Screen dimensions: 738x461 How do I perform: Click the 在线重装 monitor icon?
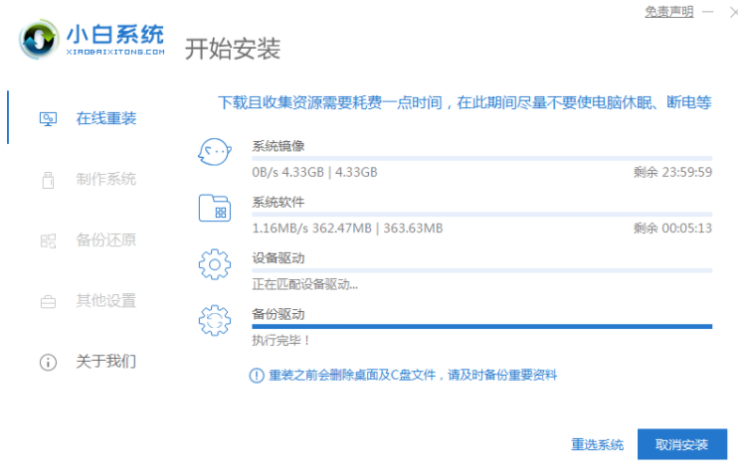pyautogui.click(x=48, y=119)
